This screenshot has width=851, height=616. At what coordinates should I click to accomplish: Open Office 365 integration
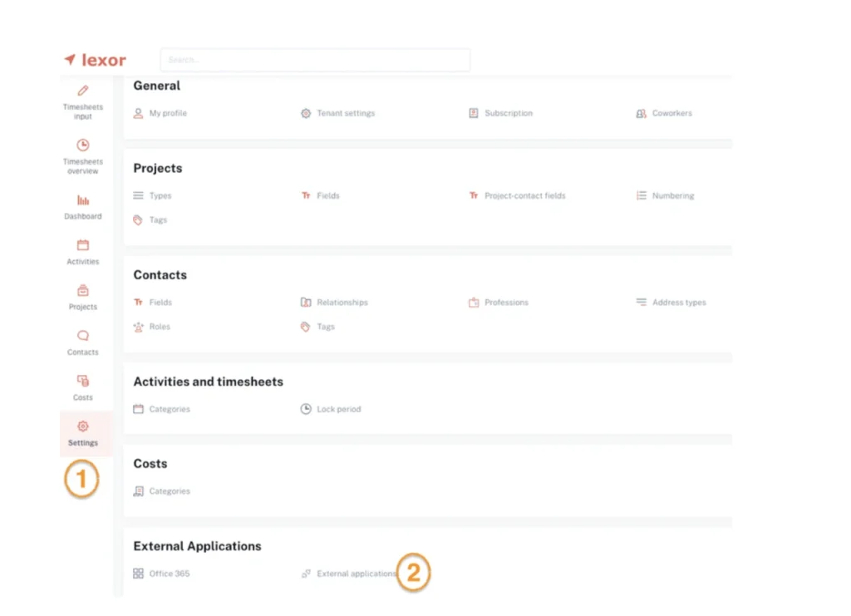point(170,574)
